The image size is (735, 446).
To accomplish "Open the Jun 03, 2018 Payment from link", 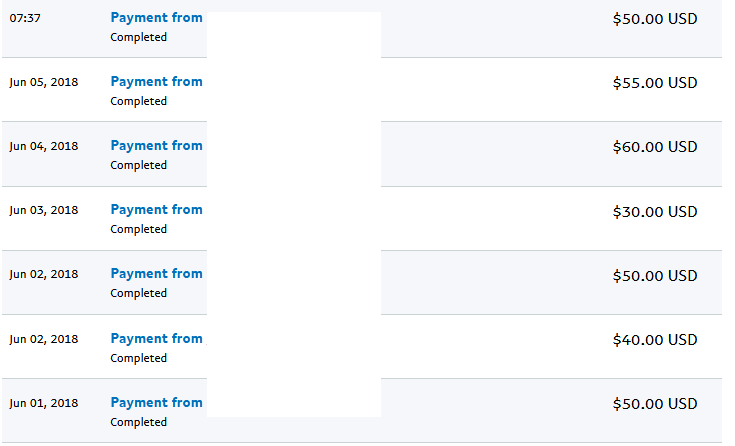I will (157, 210).
